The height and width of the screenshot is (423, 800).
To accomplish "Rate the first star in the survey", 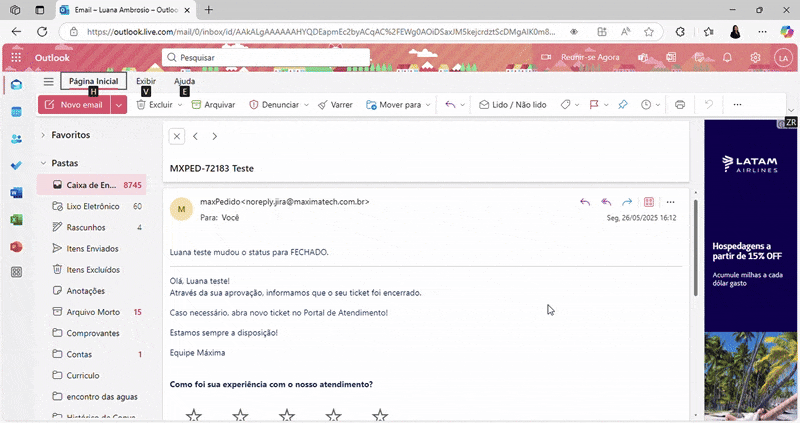I will pos(194,414).
